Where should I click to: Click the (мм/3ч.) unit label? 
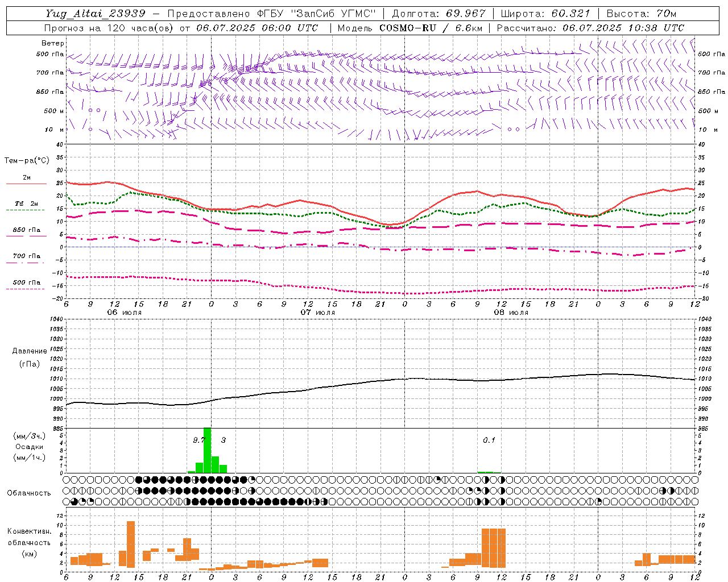29,436
